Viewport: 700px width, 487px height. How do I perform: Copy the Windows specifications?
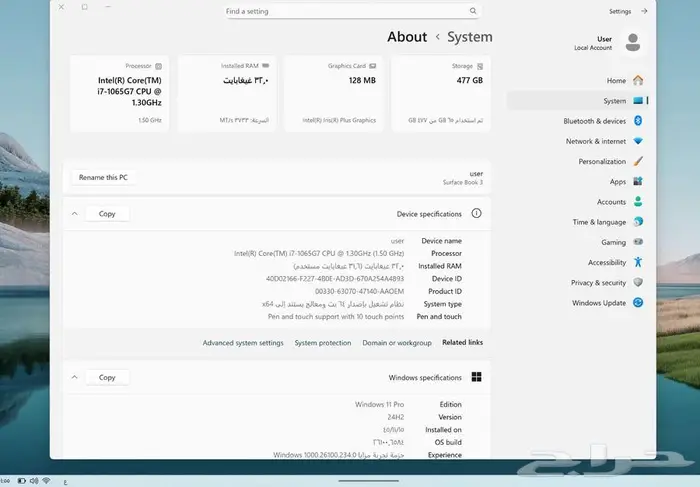(107, 377)
